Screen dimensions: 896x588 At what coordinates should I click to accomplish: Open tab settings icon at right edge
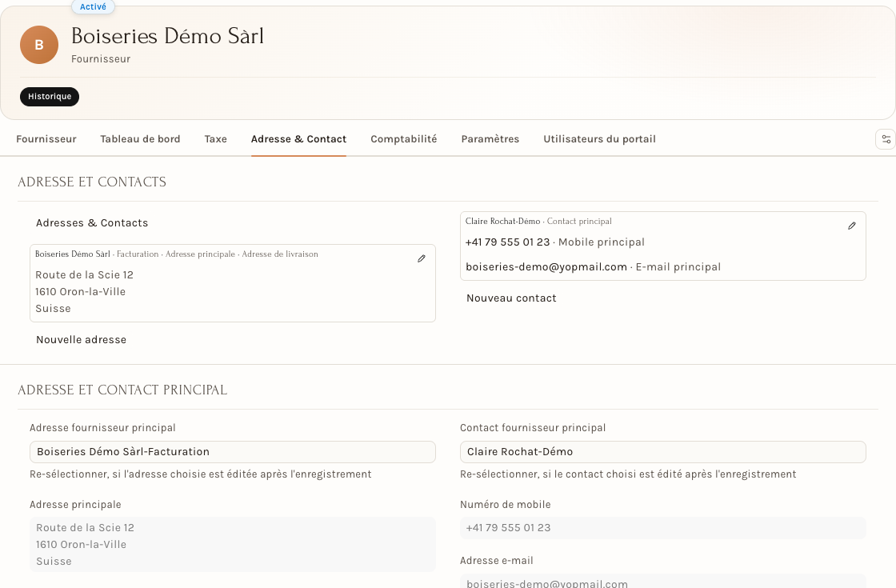(886, 139)
